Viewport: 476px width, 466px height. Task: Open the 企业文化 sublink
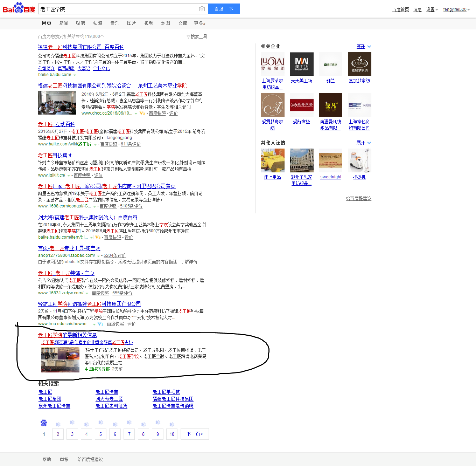(101, 68)
